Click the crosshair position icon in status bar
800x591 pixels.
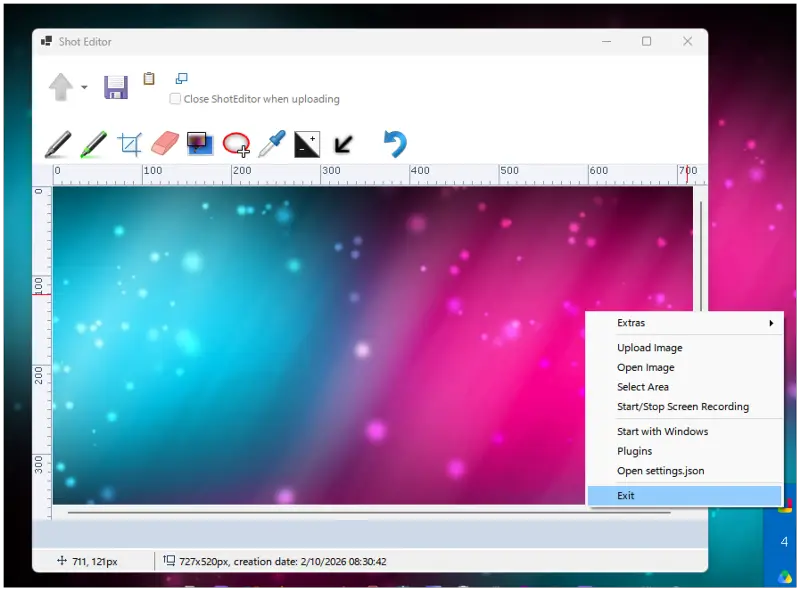coord(62,561)
